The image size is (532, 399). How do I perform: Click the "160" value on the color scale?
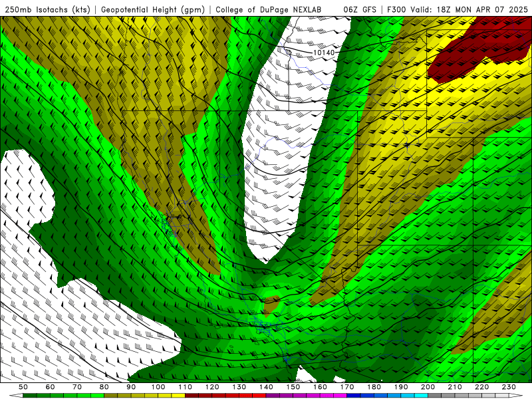[x=320, y=387]
